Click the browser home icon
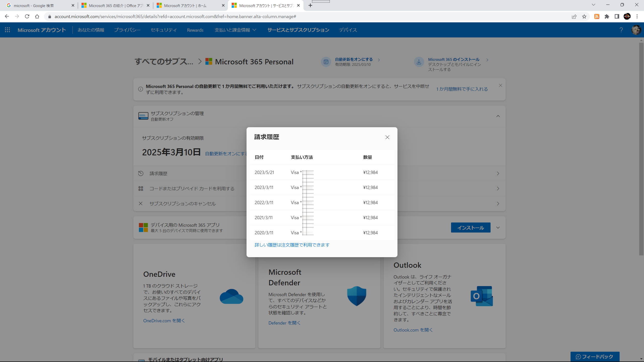Image resolution: width=644 pixels, height=362 pixels. (x=37, y=16)
